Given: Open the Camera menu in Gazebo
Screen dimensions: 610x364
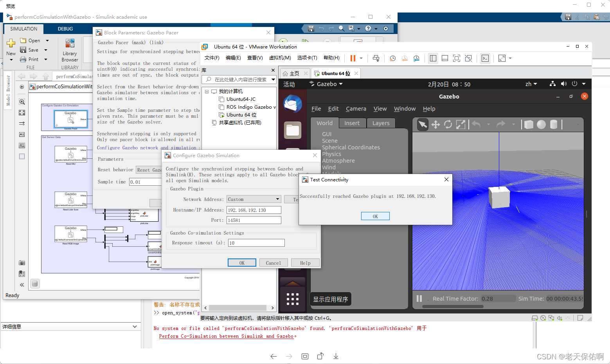Looking at the screenshot, I should (x=356, y=109).
